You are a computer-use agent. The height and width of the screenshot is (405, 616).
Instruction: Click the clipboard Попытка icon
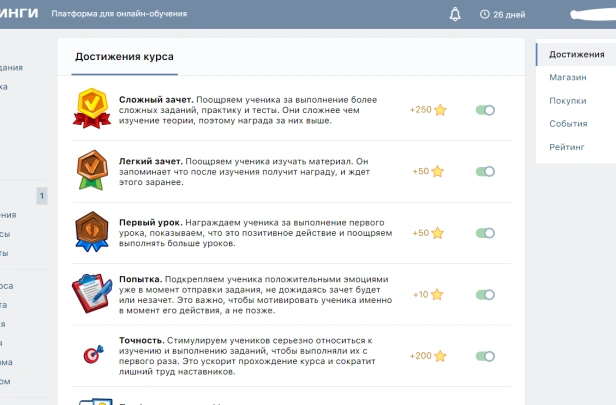[x=92, y=294]
